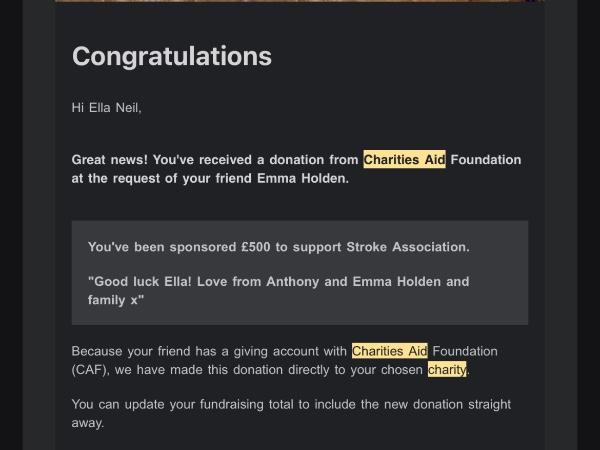Click the "Hi Ella Neil," greeting
The width and height of the screenshot is (600, 450).
106,108
